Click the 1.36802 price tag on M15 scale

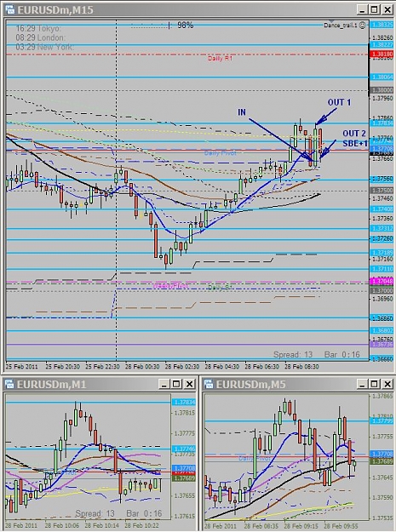click(382, 330)
